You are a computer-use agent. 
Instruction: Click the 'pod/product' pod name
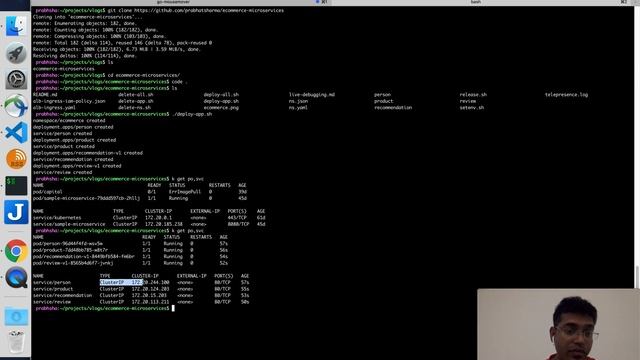[70, 250]
